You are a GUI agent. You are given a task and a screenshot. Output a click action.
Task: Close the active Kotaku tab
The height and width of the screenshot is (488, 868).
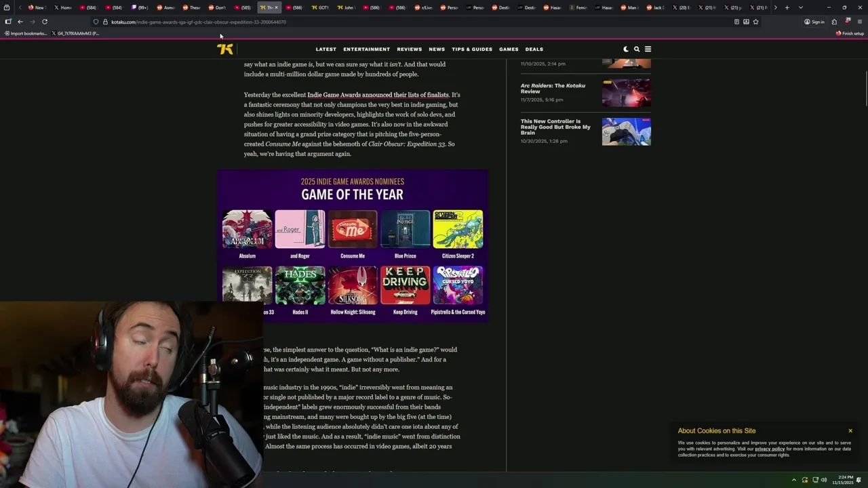(276, 7)
